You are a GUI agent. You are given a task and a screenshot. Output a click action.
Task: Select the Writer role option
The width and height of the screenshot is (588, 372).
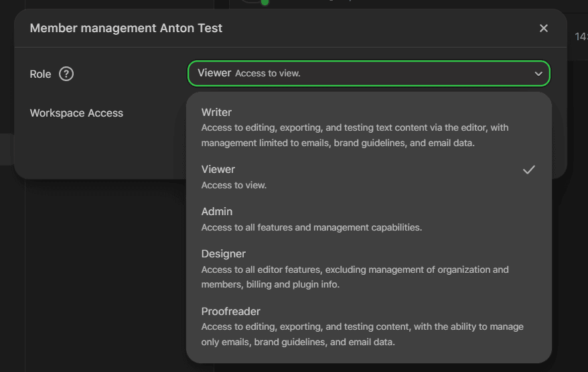[x=216, y=113]
